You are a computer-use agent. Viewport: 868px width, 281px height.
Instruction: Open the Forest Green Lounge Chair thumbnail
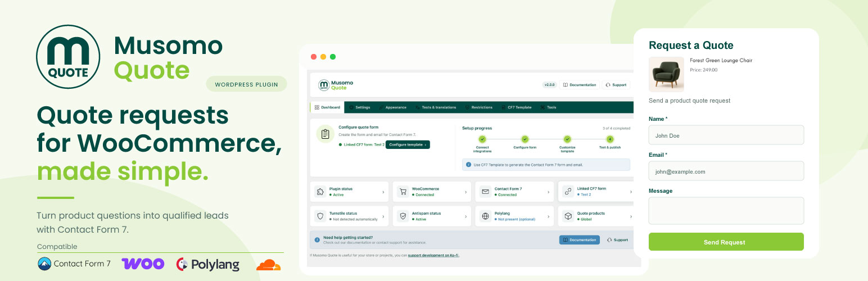pyautogui.click(x=666, y=74)
